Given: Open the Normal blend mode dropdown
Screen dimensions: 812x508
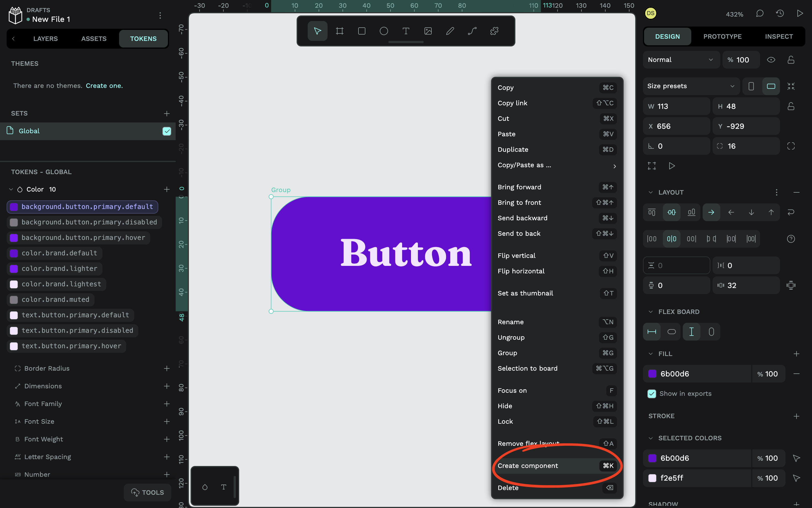Looking at the screenshot, I should (x=681, y=59).
